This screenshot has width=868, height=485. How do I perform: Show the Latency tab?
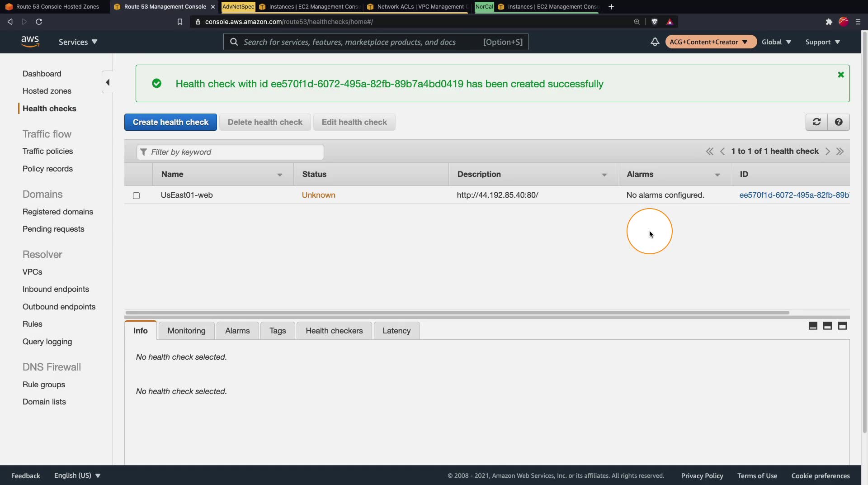396,331
